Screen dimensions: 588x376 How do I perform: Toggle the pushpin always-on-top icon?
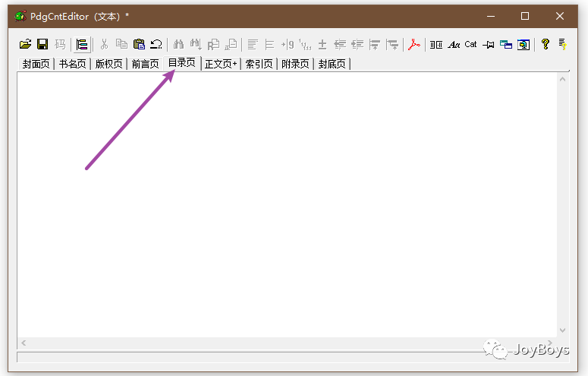[x=489, y=45]
